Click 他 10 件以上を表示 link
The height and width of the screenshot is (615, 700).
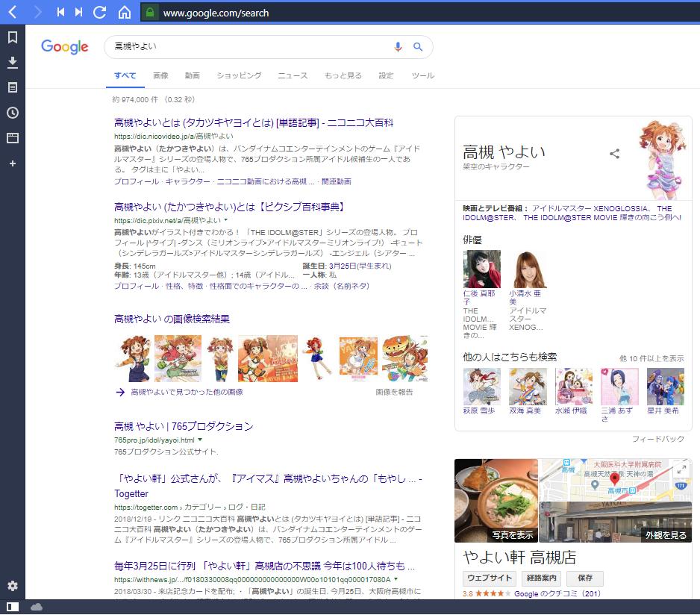pyautogui.click(x=651, y=358)
